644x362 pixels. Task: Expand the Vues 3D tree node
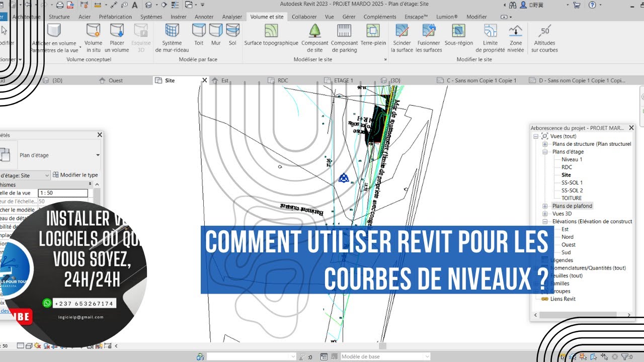pyautogui.click(x=545, y=214)
